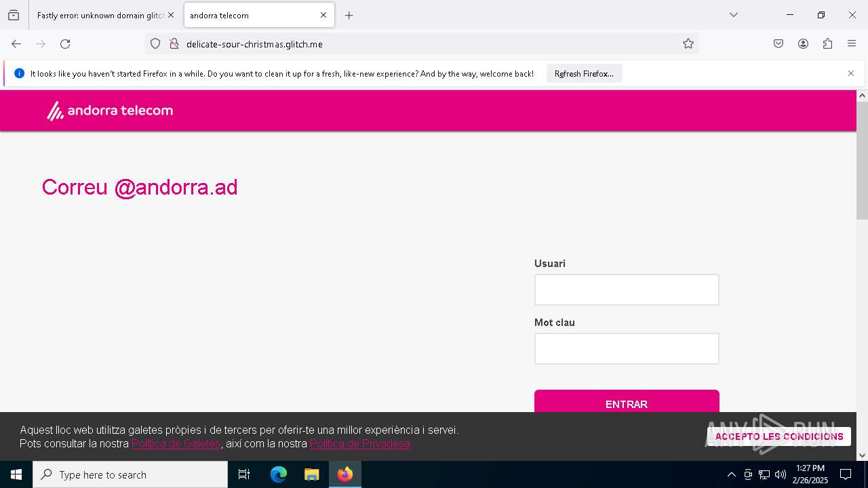Click the page vertical scrollbar thumb
The image size is (868, 488).
pos(862,161)
